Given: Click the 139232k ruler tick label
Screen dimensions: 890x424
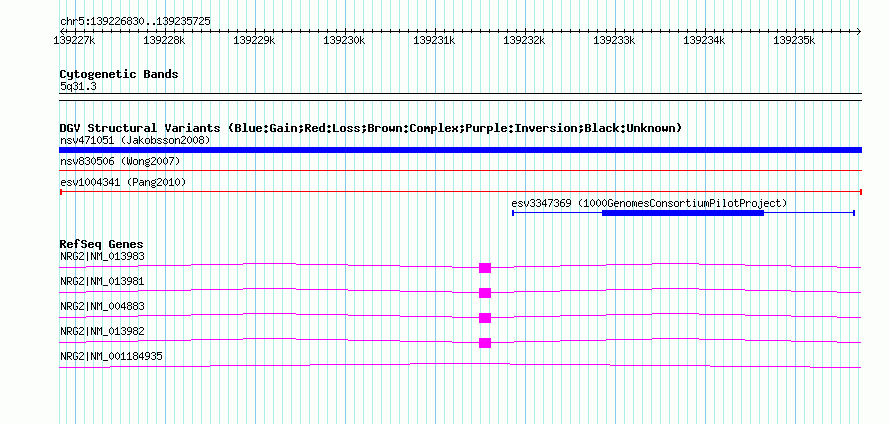Looking at the screenshot, I should (524, 40).
